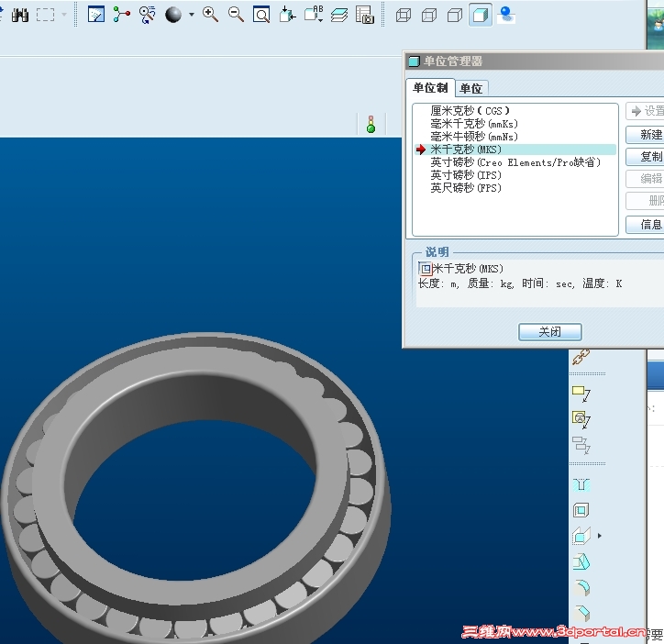Open the appearance gallery dropdown arrow
The width and height of the screenshot is (664, 644).
192,15
